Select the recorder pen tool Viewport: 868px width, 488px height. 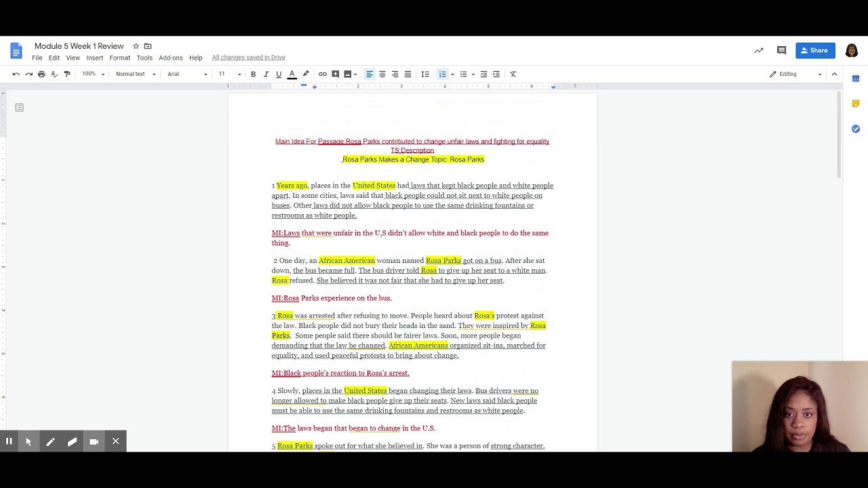pyautogui.click(x=50, y=441)
